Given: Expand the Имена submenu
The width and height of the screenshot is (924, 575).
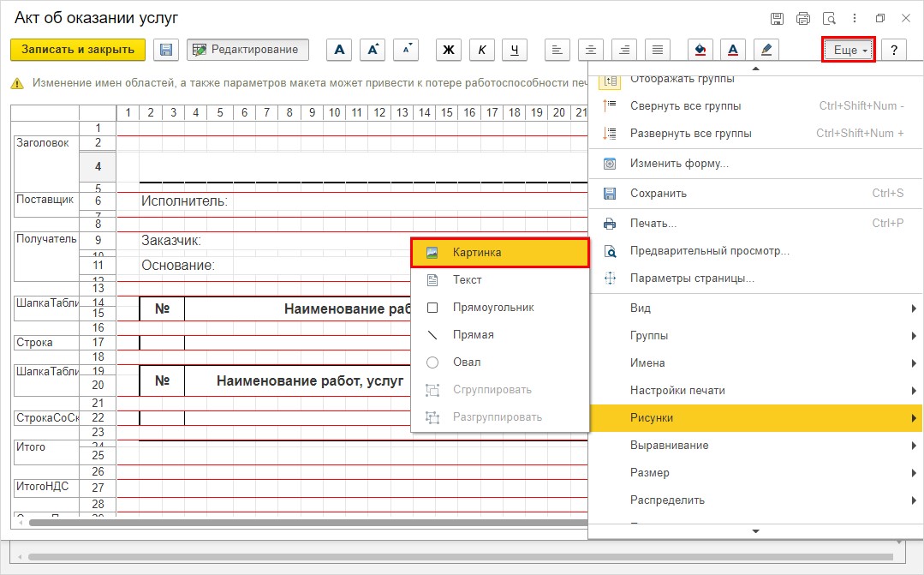Looking at the screenshot, I should click(755, 362).
